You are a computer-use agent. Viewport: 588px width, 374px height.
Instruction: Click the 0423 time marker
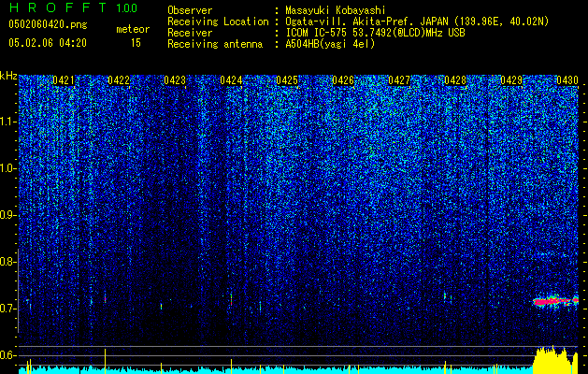click(x=175, y=80)
